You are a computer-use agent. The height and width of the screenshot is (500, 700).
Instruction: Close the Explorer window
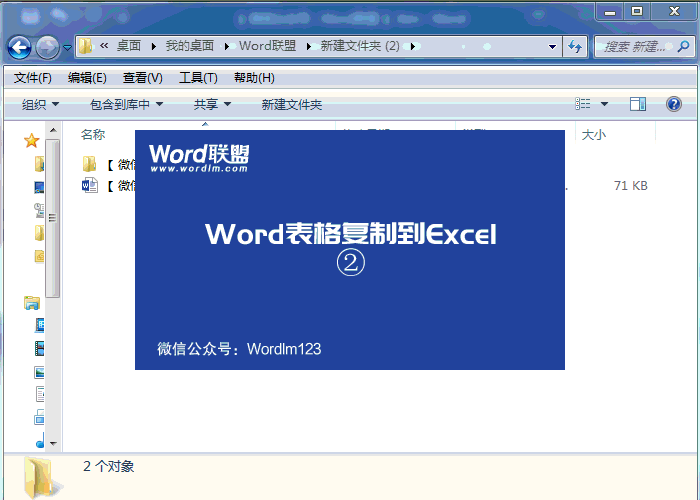point(674,12)
